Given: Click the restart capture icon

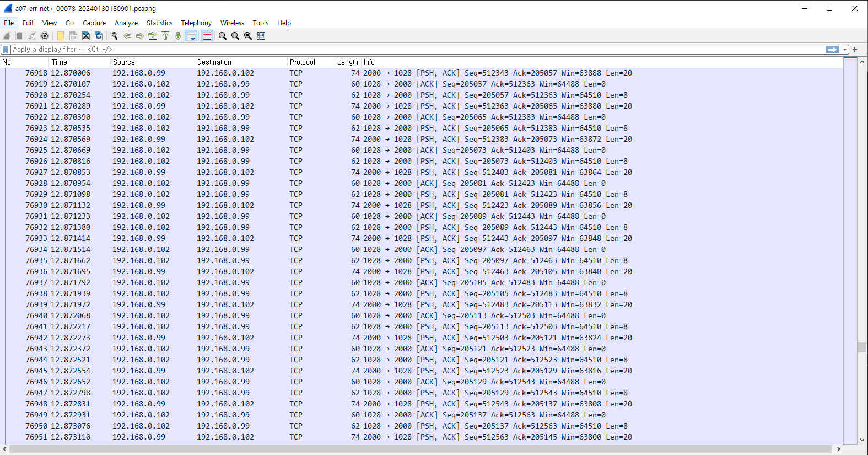Looking at the screenshot, I should (x=32, y=36).
